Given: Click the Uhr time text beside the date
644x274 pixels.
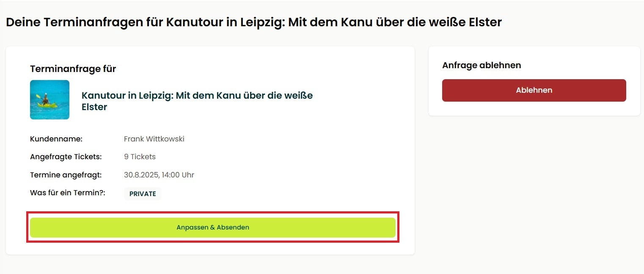Looking at the screenshot, I should tap(188, 175).
